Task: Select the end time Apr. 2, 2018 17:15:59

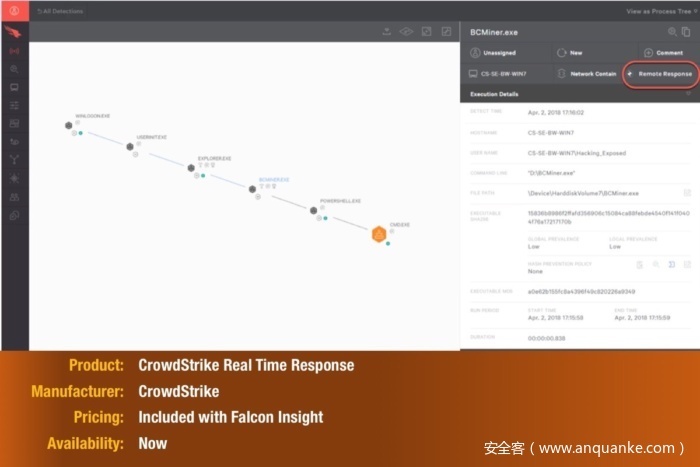Action: coord(642,318)
